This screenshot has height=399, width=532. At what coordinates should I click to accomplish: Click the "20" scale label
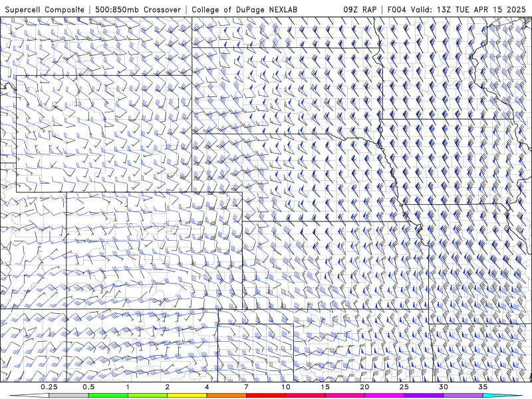tap(364, 387)
